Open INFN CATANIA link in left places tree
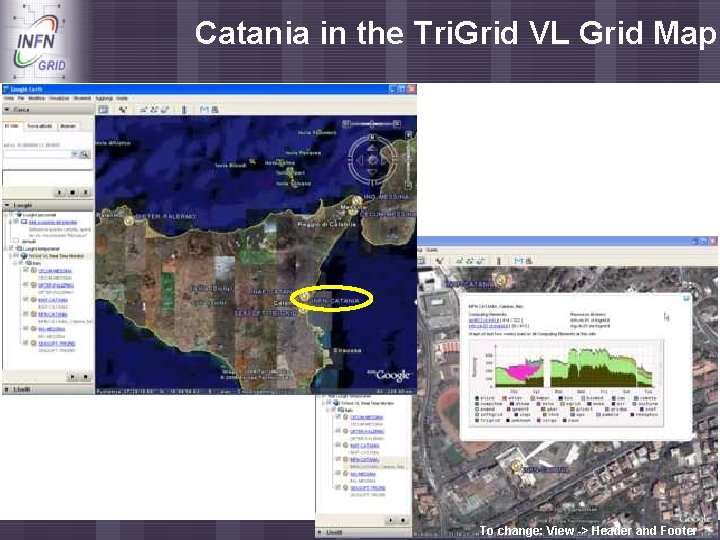The image size is (720, 540). [53, 315]
